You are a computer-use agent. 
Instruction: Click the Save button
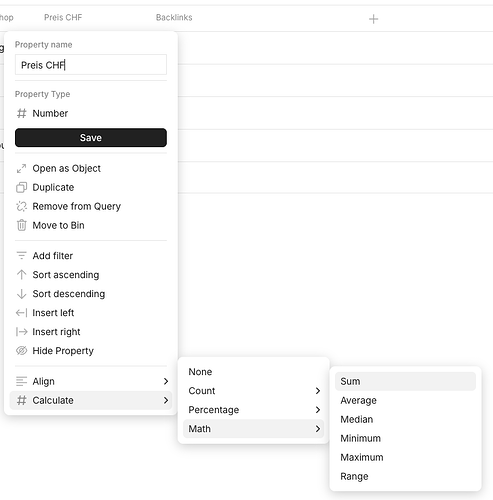[x=91, y=138]
